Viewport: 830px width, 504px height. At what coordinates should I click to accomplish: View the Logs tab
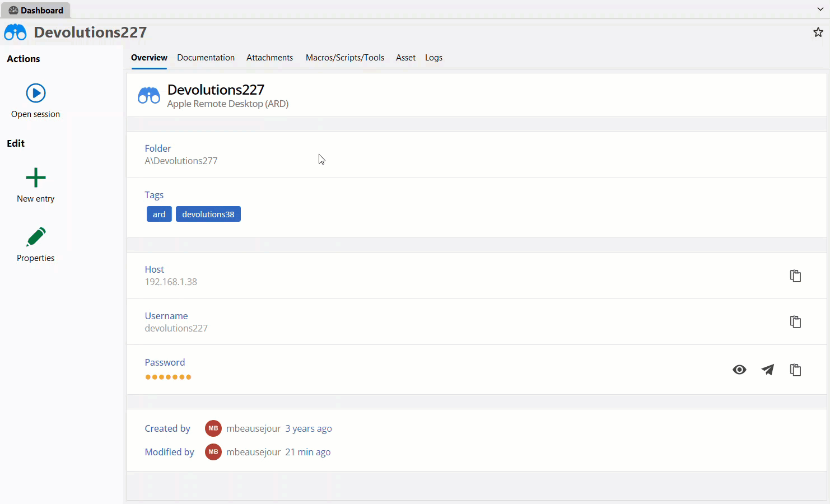click(x=433, y=58)
